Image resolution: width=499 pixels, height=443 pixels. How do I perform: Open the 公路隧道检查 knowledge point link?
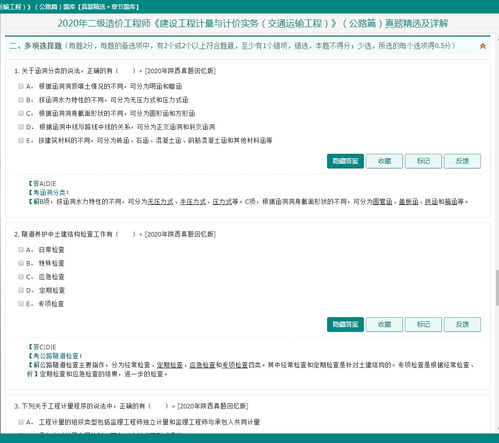[59, 356]
